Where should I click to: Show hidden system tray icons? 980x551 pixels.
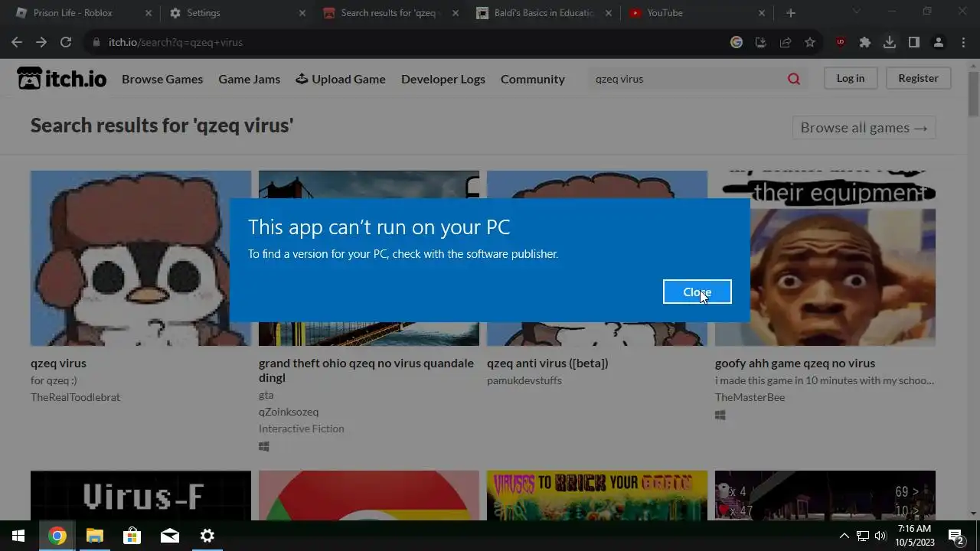pos(844,536)
